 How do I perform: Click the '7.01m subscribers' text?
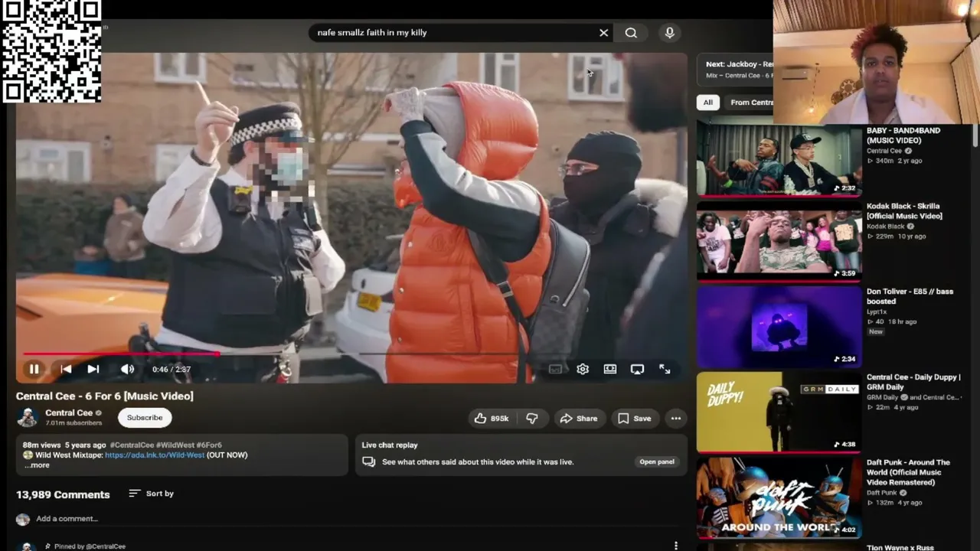point(73,423)
